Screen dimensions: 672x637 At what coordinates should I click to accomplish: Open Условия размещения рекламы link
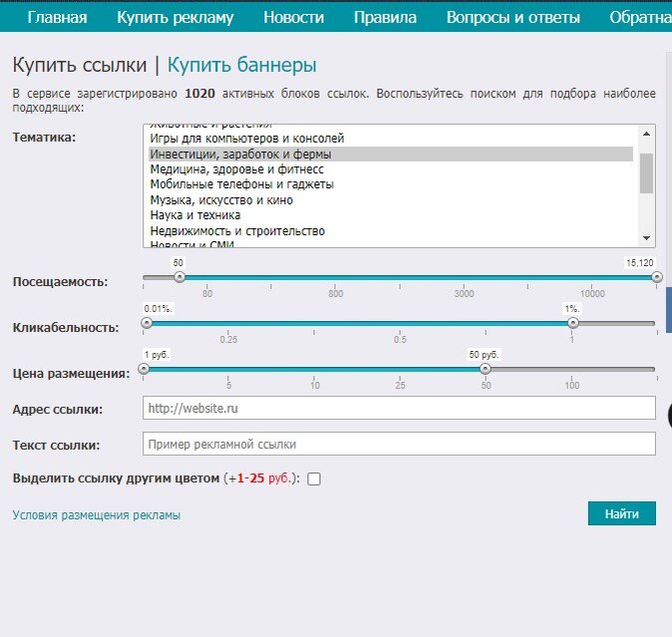[x=97, y=515]
